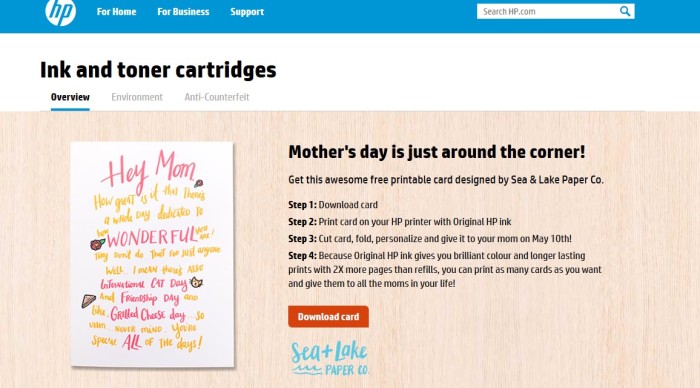Screen dimensions: 700x388
Task: Switch to the Anti-Counterfeit tab
Action: [217, 97]
